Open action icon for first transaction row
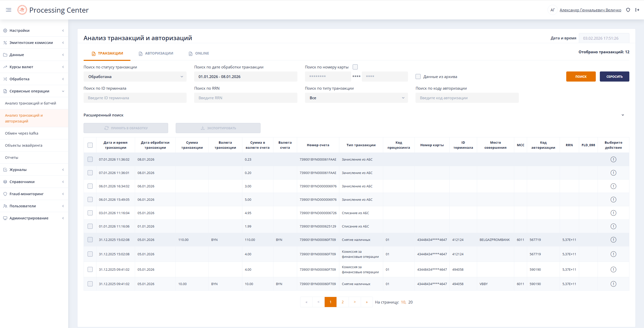Screen dimensions: 644x328 613,159
